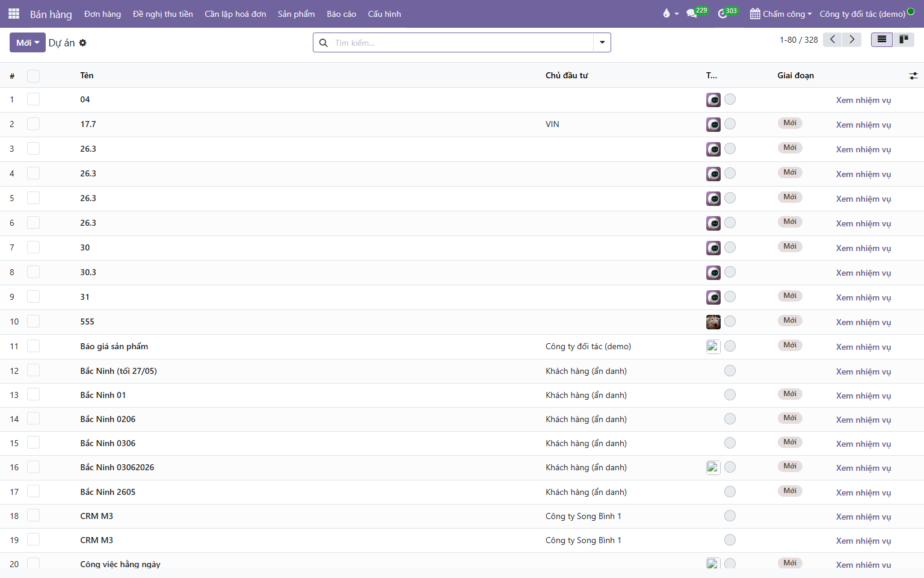
Task: Open the apps grid menu icon
Action: pyautogui.click(x=14, y=13)
